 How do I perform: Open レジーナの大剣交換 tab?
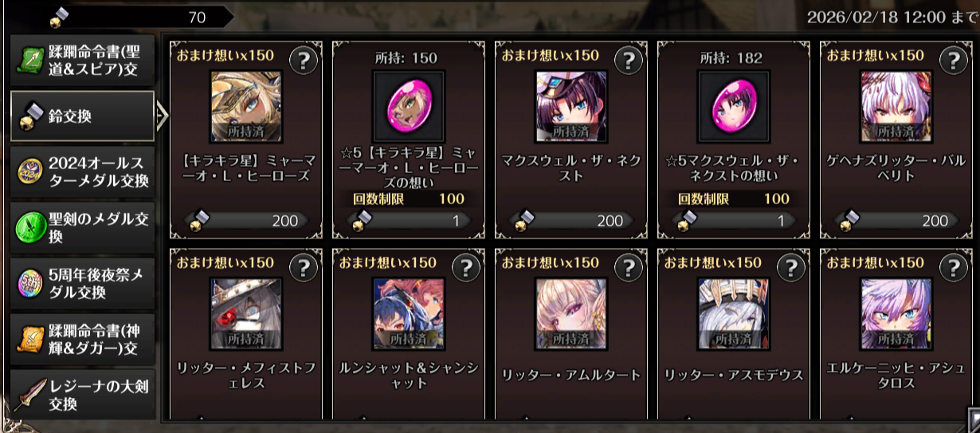82,395
